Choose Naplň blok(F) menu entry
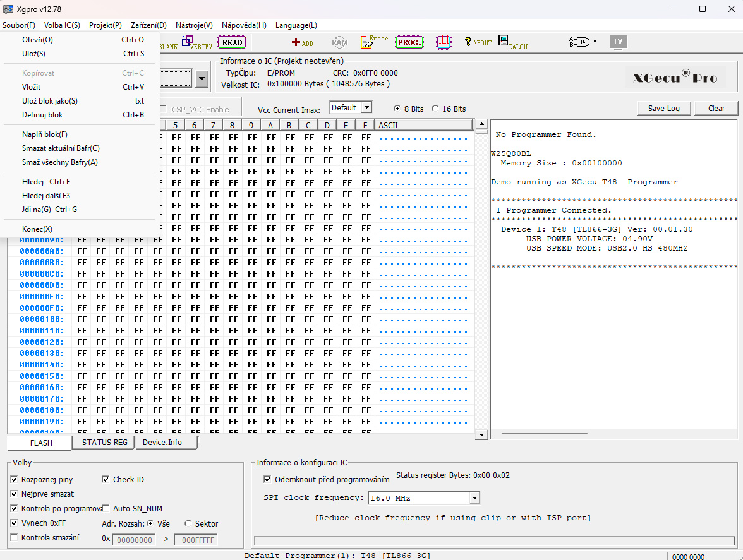Image resolution: width=743 pixels, height=560 pixels. pos(80,134)
